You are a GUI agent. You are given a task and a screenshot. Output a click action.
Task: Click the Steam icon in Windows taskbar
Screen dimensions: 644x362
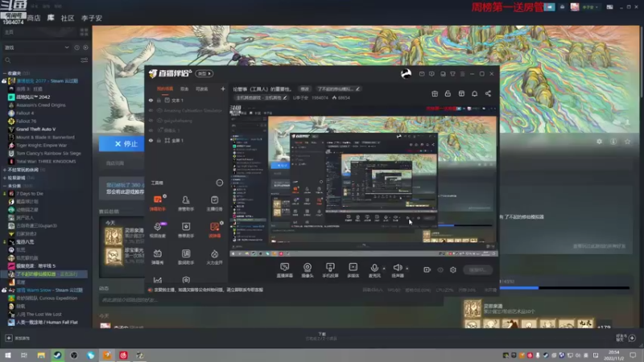click(57, 355)
